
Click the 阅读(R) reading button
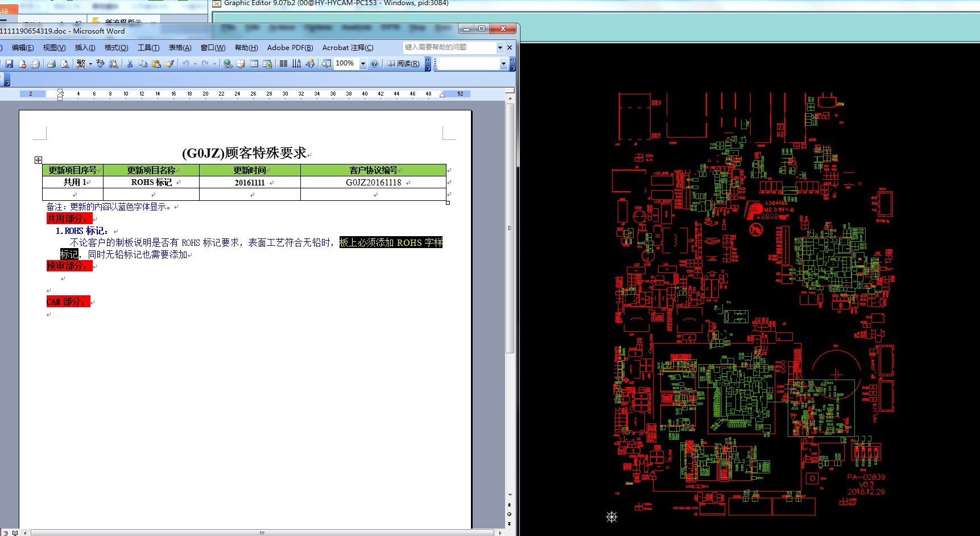point(403,64)
